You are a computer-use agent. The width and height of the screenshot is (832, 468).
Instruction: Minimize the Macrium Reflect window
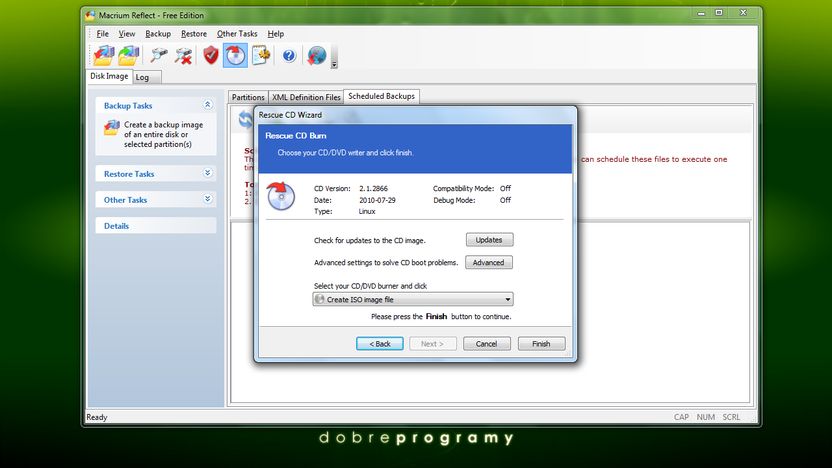[701, 13]
